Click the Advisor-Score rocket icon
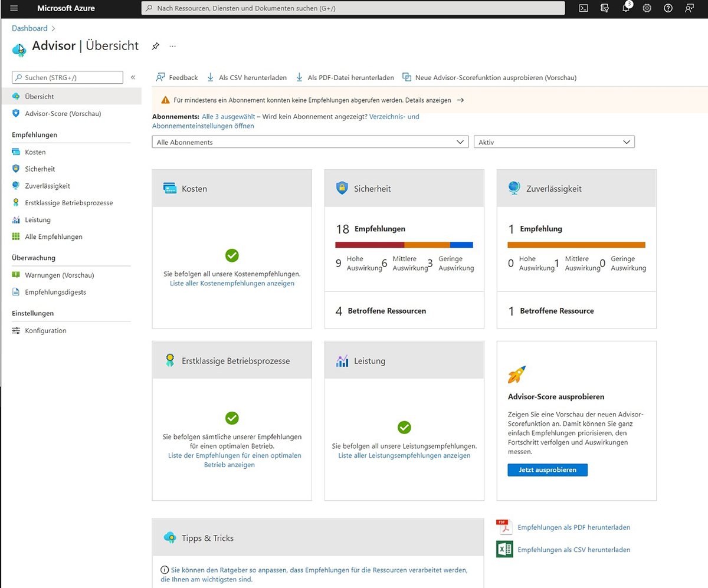 [517, 375]
